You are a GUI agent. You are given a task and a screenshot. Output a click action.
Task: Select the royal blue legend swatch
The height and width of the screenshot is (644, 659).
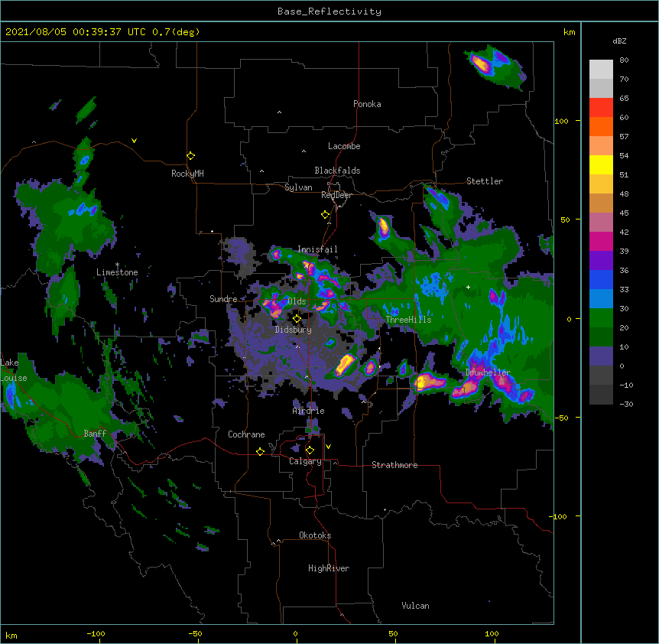pyautogui.click(x=601, y=279)
